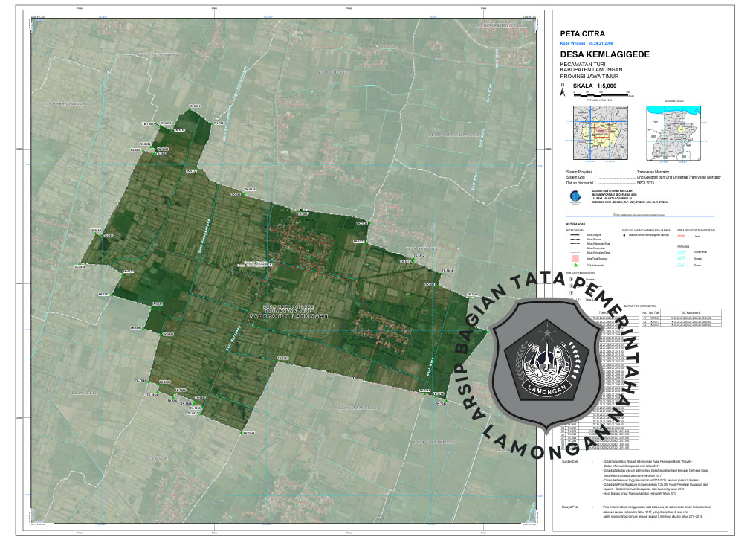Click the Sumber Data label

(571, 462)
